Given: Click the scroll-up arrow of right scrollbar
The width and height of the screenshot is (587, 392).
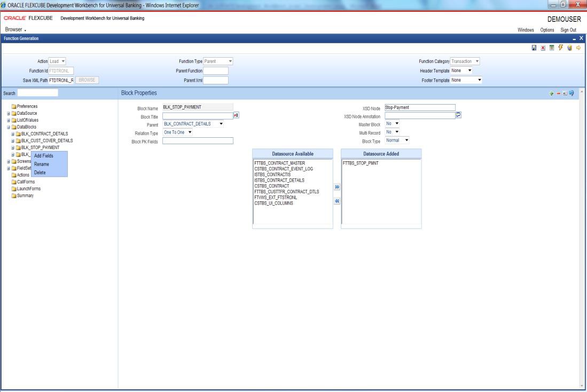Looking at the screenshot, I should [581, 92].
